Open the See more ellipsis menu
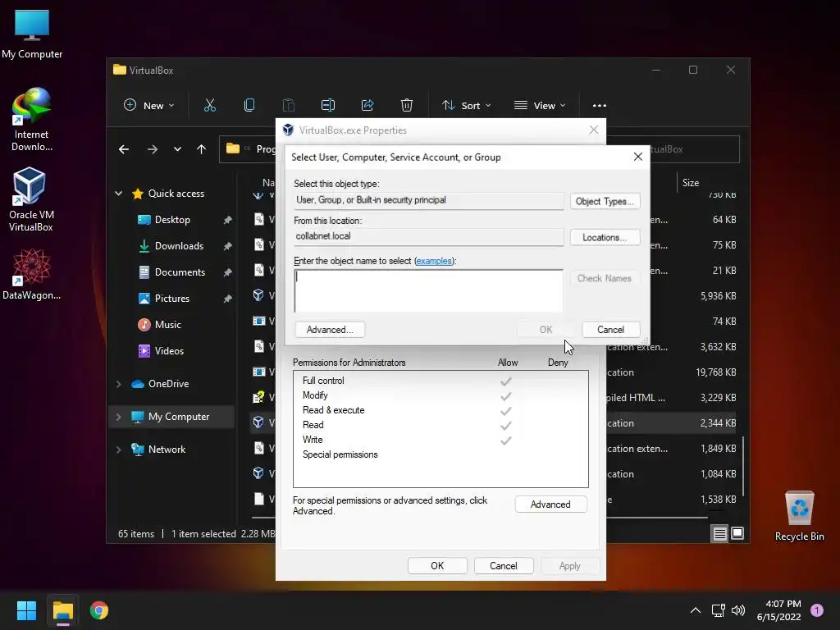The image size is (840, 630). pyautogui.click(x=600, y=106)
